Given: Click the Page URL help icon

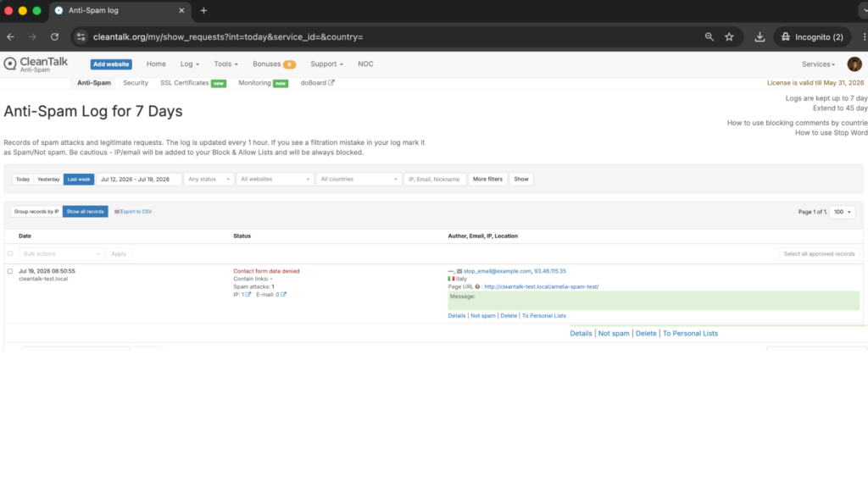Looking at the screenshot, I should click(x=477, y=286).
